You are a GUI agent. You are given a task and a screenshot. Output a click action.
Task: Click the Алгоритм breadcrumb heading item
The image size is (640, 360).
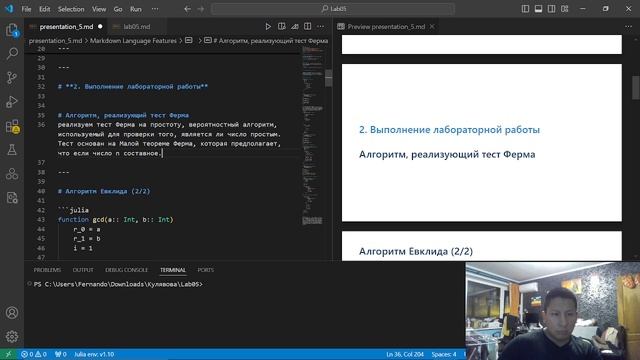tap(266, 41)
